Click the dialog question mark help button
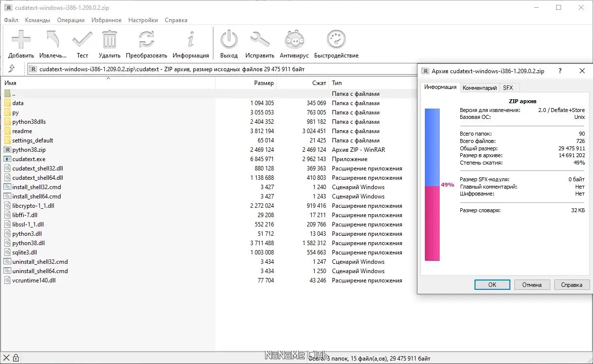The image size is (593, 364). pyautogui.click(x=560, y=71)
